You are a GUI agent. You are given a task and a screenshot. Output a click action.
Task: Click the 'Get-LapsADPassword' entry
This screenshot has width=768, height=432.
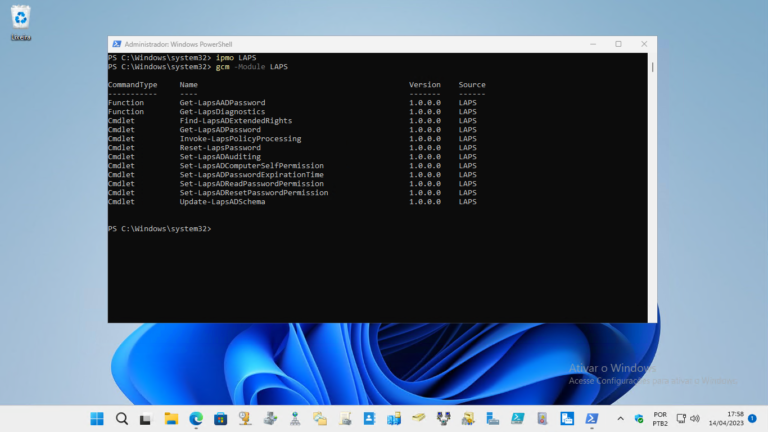pyautogui.click(x=220, y=130)
